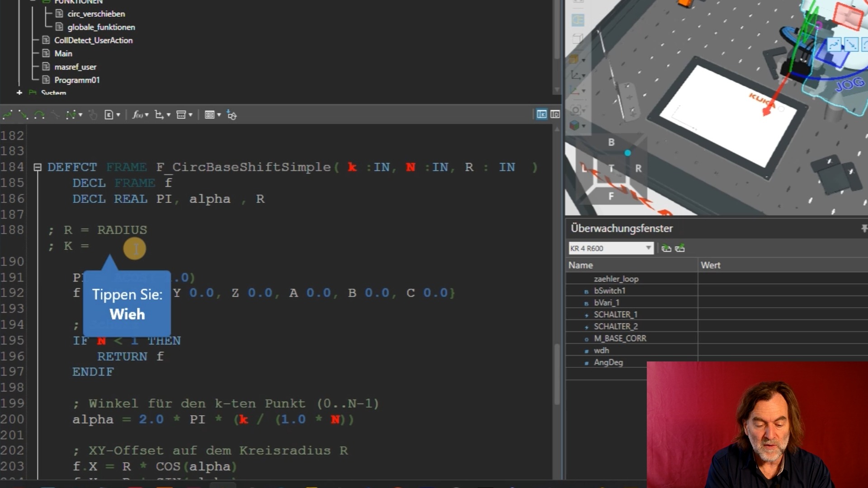Click the code editor vertical scrollbar
This screenshot has width=868, height=488.
557,375
